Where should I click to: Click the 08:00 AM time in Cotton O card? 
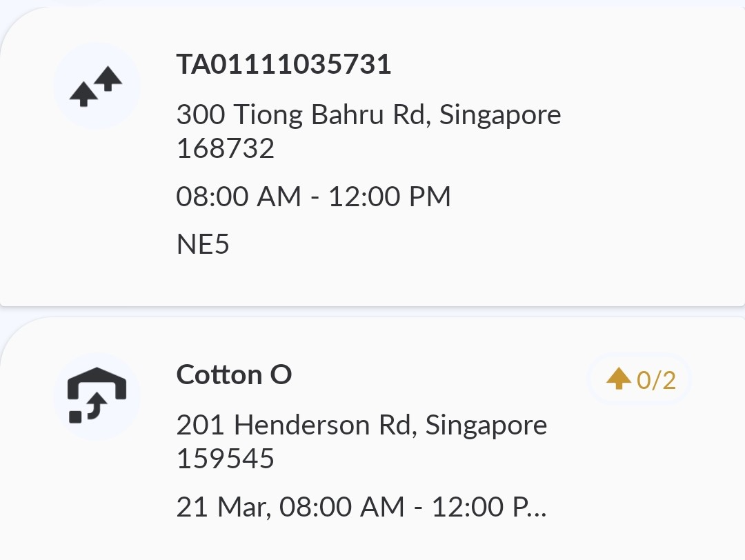click(342, 508)
